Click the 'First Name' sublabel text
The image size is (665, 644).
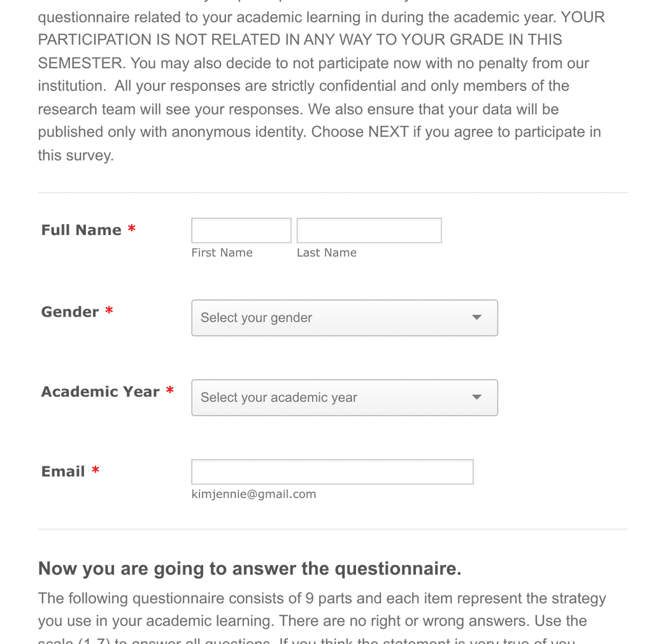[x=222, y=253]
